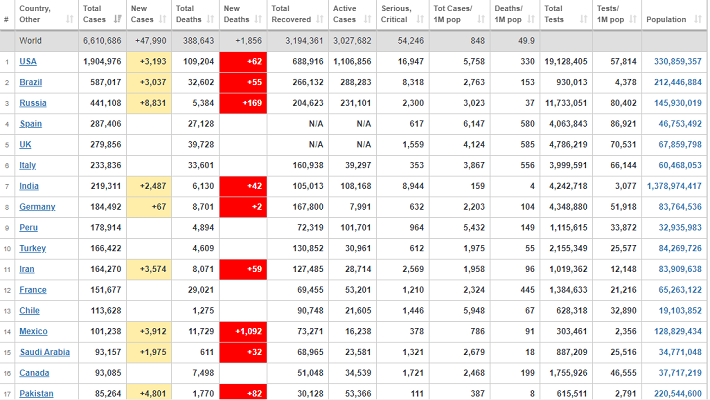The width and height of the screenshot is (710, 400).
Task: Sort table by Total Cases arrows
Action: [x=117, y=19]
